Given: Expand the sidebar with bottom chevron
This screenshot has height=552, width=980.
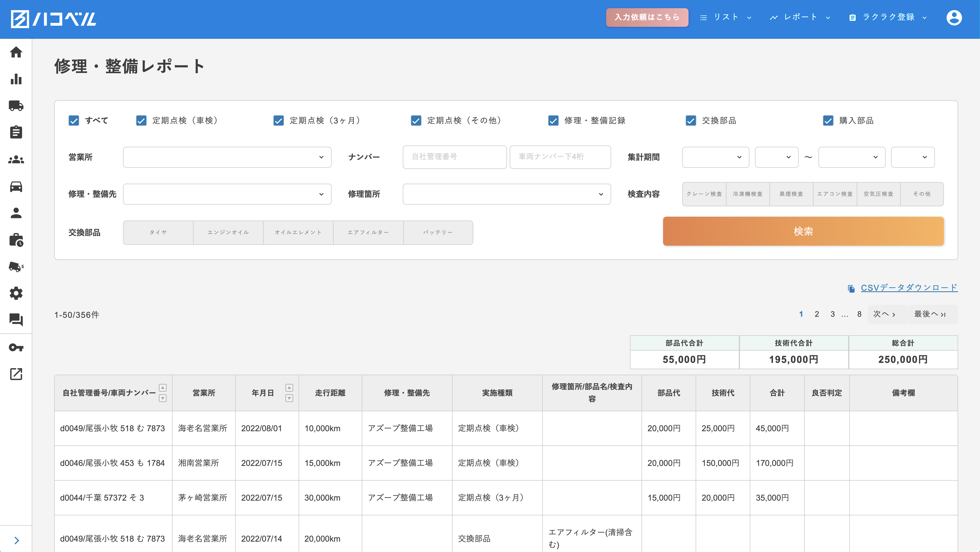Looking at the screenshot, I should point(16,540).
